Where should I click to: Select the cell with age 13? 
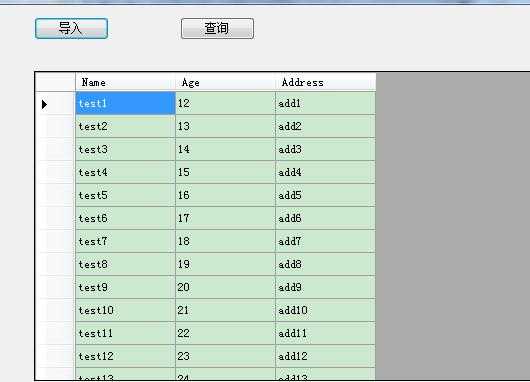coord(225,126)
